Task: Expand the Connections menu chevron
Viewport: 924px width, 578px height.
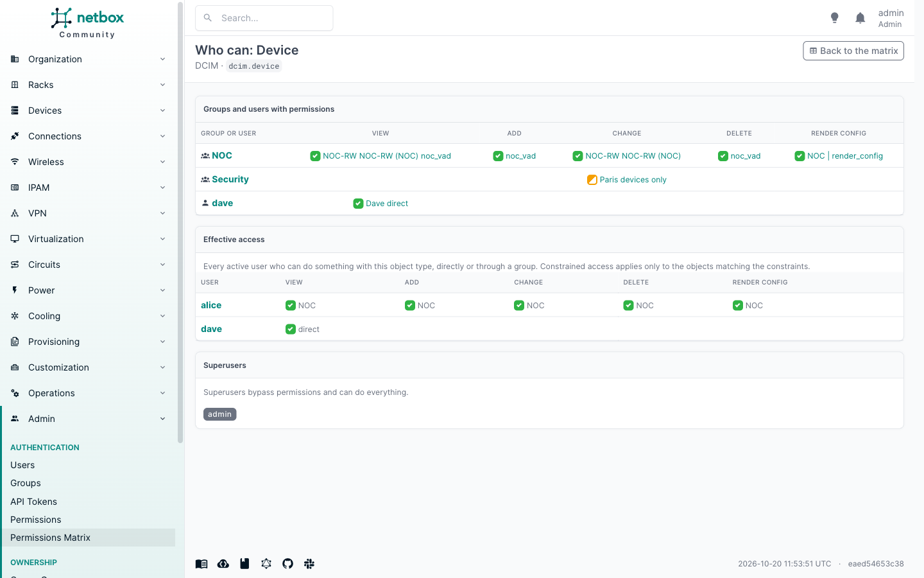Action: 162,136
